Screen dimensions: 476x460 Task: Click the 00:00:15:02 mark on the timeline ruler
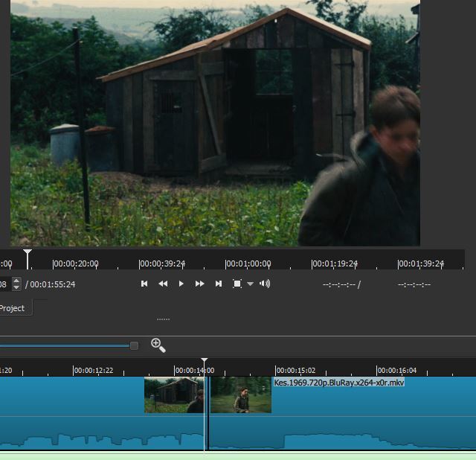tap(295, 371)
